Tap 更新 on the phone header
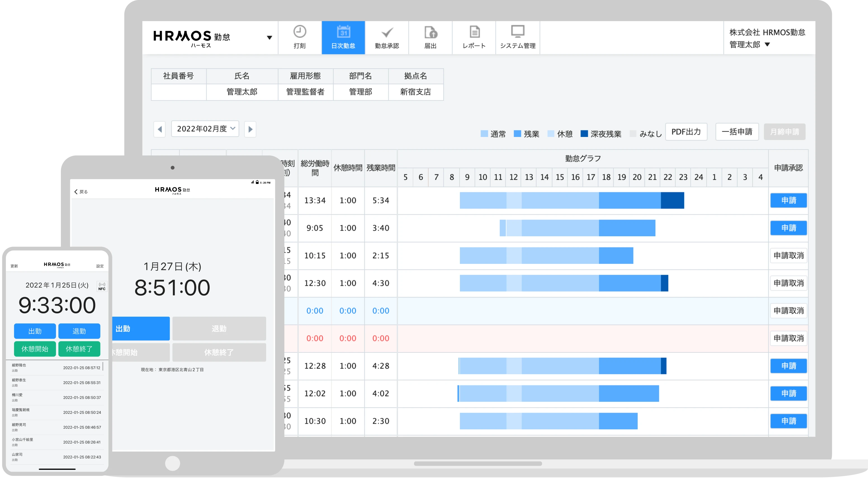 pos(14,266)
